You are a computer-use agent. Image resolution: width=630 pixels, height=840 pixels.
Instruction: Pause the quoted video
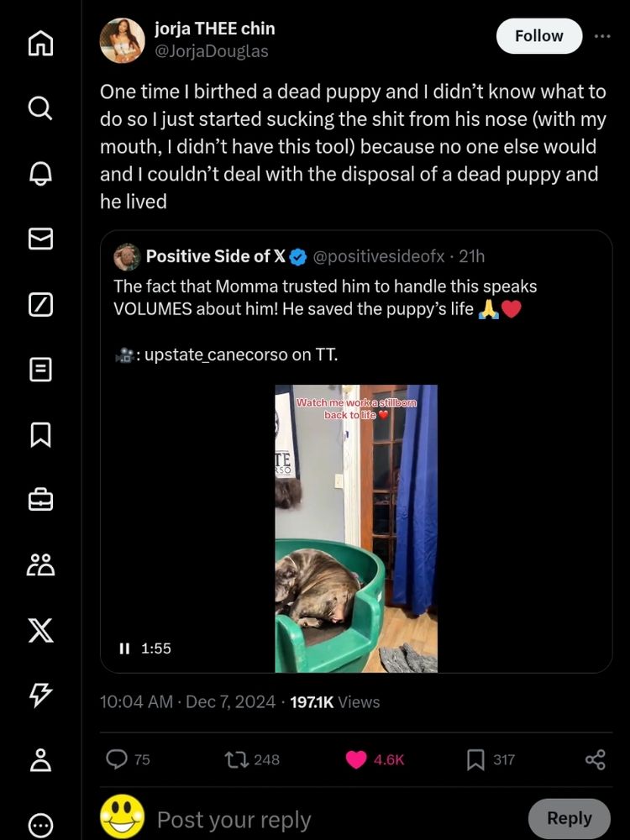[123, 648]
